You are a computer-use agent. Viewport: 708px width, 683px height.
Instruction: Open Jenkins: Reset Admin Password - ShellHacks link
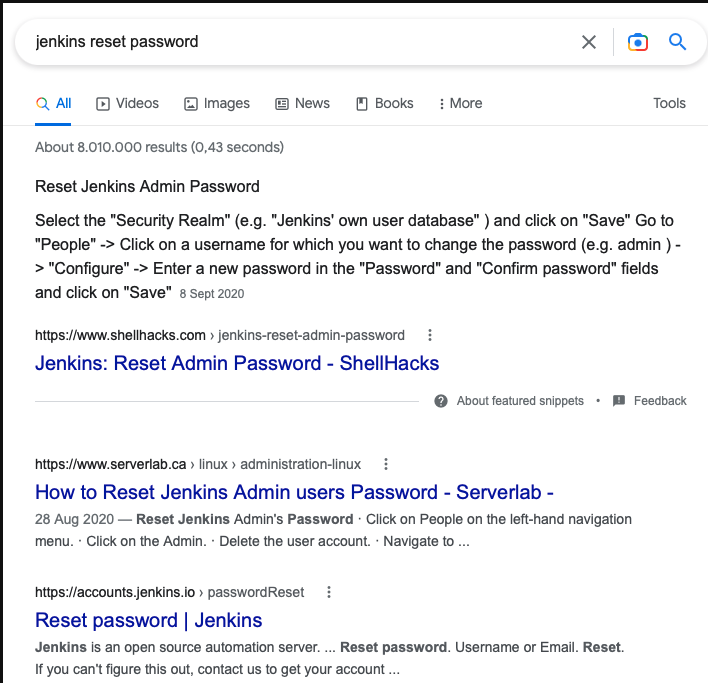click(x=237, y=363)
